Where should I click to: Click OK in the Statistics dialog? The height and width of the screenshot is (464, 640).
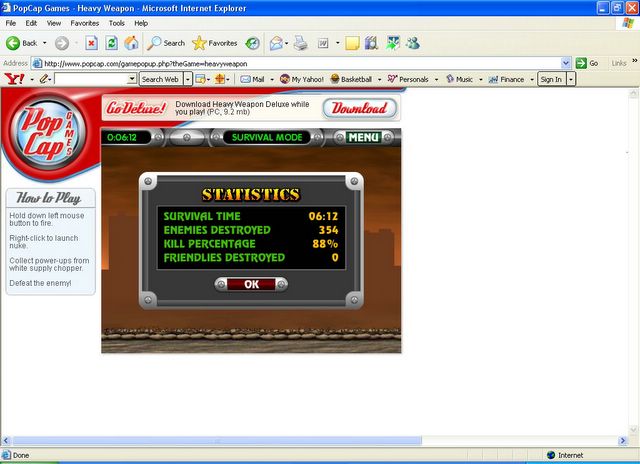coord(251,284)
